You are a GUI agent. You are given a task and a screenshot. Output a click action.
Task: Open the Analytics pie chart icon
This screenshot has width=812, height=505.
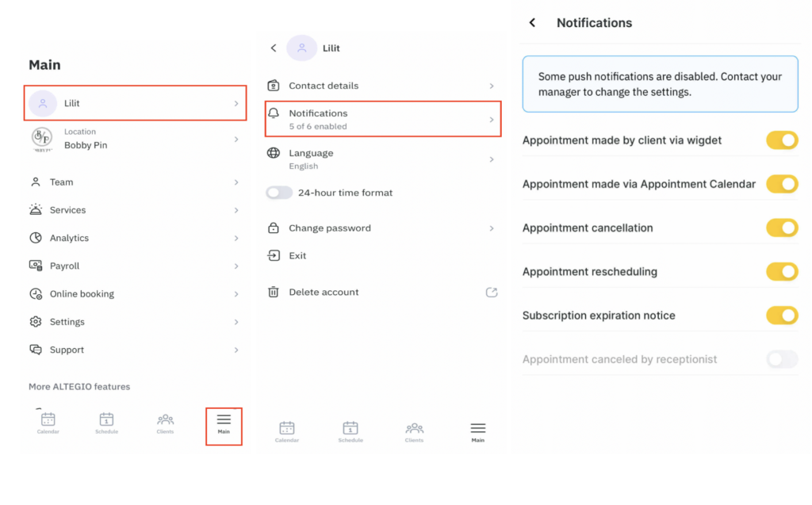36,238
